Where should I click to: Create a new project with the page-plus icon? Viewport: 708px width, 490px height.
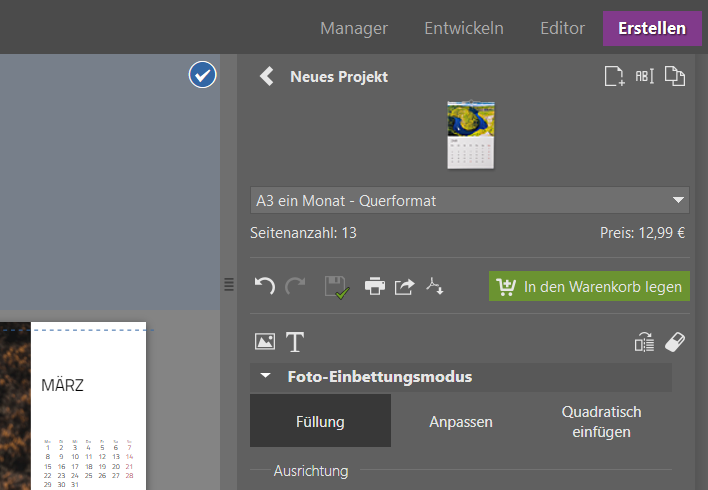click(x=614, y=77)
